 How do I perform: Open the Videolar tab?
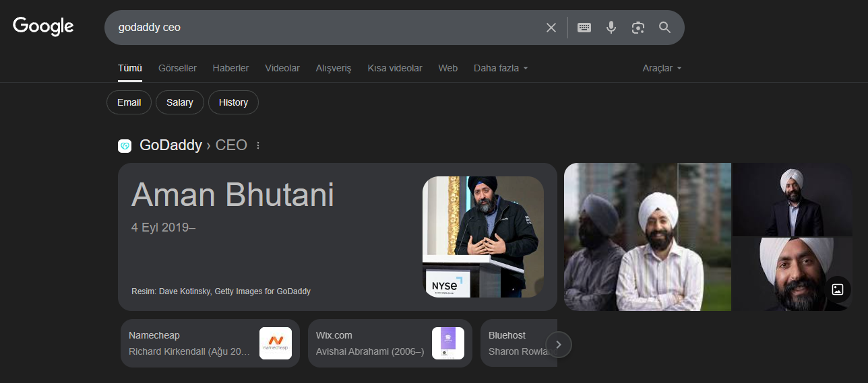tap(282, 68)
